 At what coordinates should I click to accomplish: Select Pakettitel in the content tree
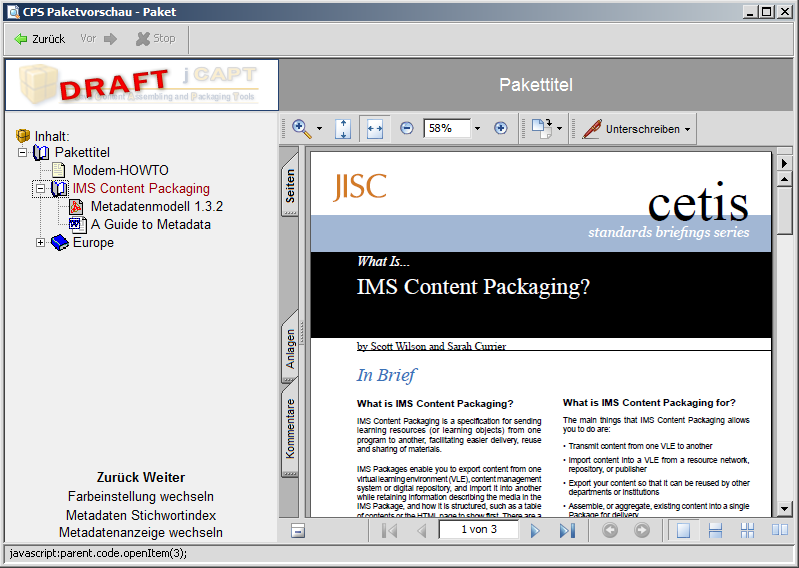tap(82, 152)
